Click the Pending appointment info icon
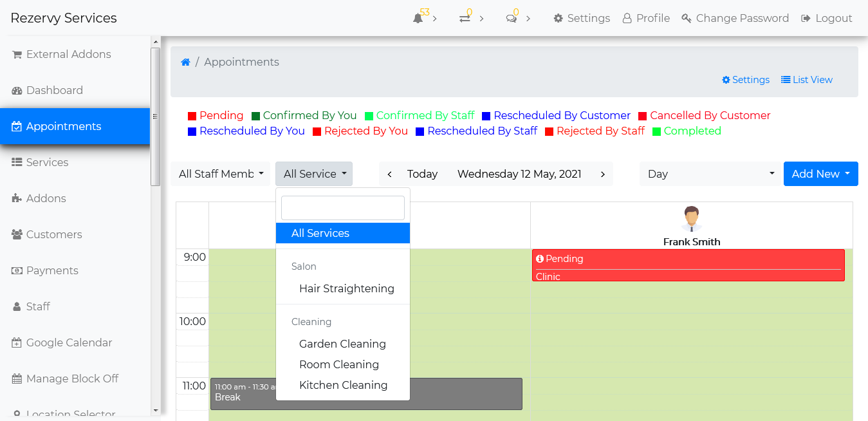The height and width of the screenshot is (421, 868). coord(540,259)
